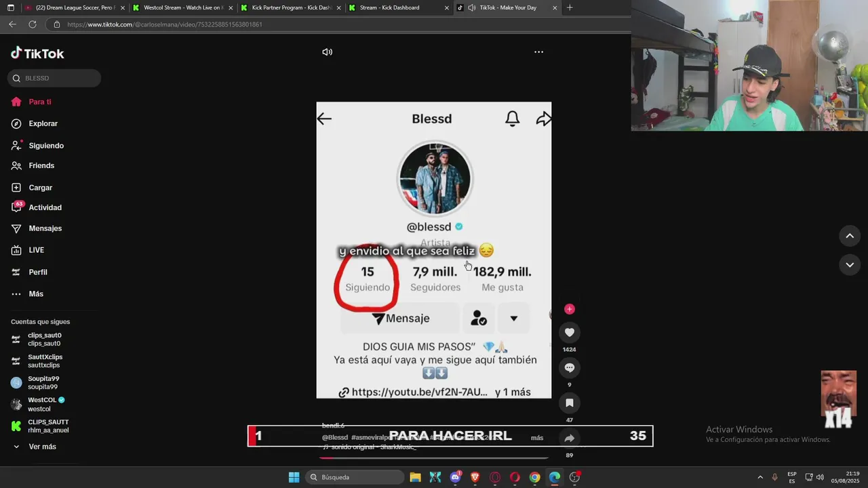Open the CLIPS_SAUTT followed account
The image size is (868, 488).
pyautogui.click(x=40, y=426)
